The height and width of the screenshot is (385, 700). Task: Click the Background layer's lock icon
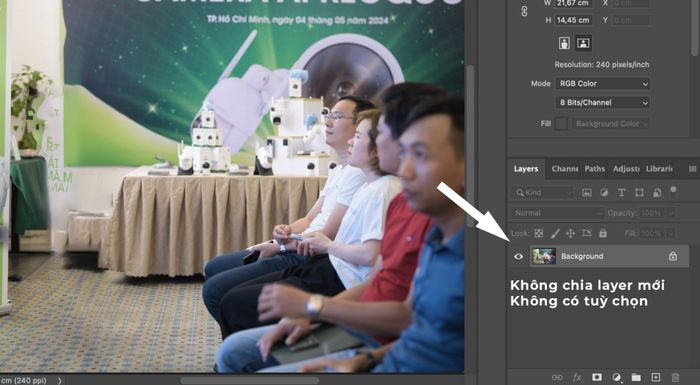click(x=673, y=256)
